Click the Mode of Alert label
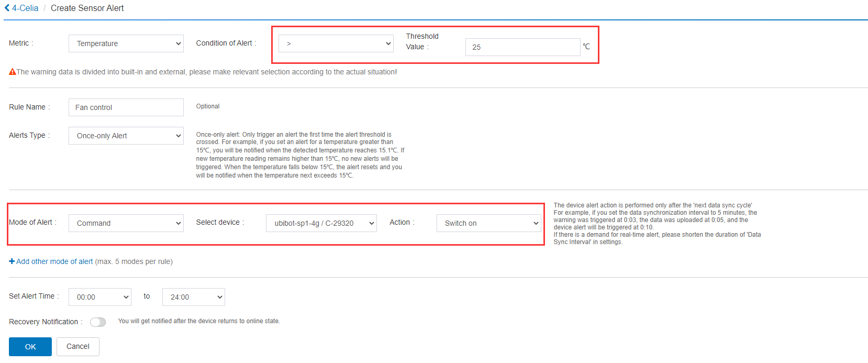This screenshot has width=868, height=363. [x=32, y=222]
